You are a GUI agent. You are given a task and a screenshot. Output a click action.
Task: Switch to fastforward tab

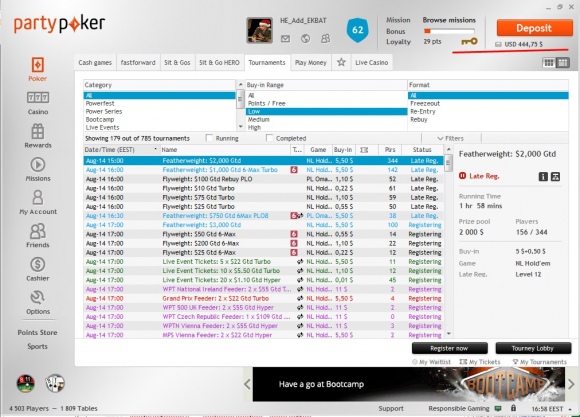(x=138, y=62)
